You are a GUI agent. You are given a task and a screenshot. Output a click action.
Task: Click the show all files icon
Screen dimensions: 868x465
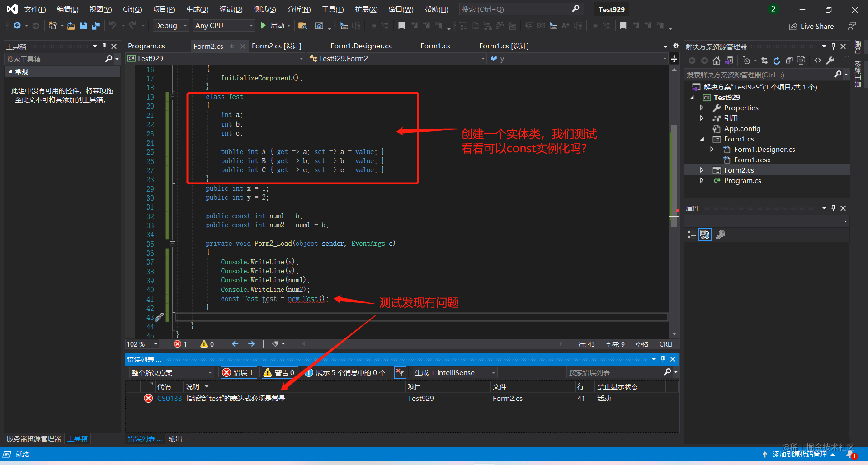pyautogui.click(x=801, y=61)
